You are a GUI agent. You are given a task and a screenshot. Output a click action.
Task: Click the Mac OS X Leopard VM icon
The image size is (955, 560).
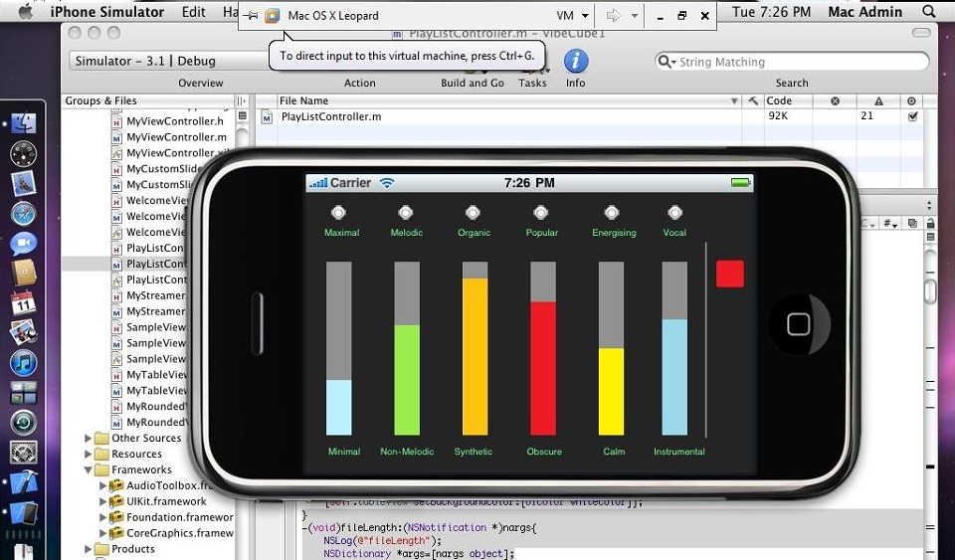[x=273, y=16]
